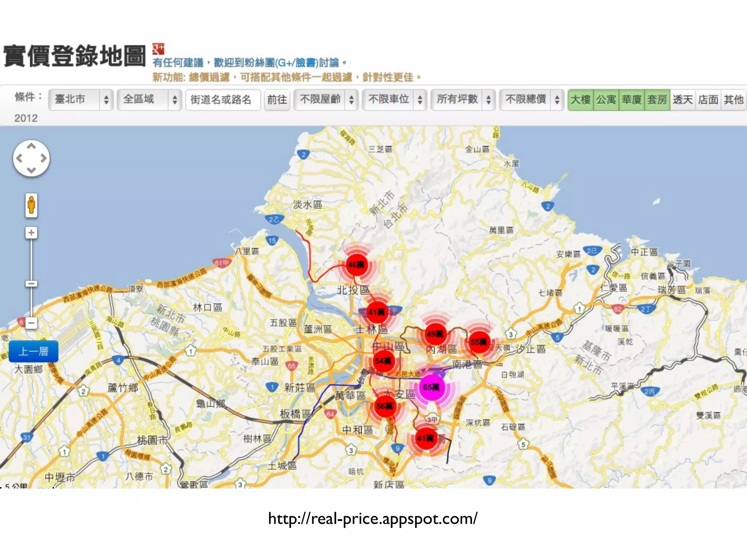Select the 店面 type tab
Viewport: 747px width, 560px height.
tap(708, 100)
